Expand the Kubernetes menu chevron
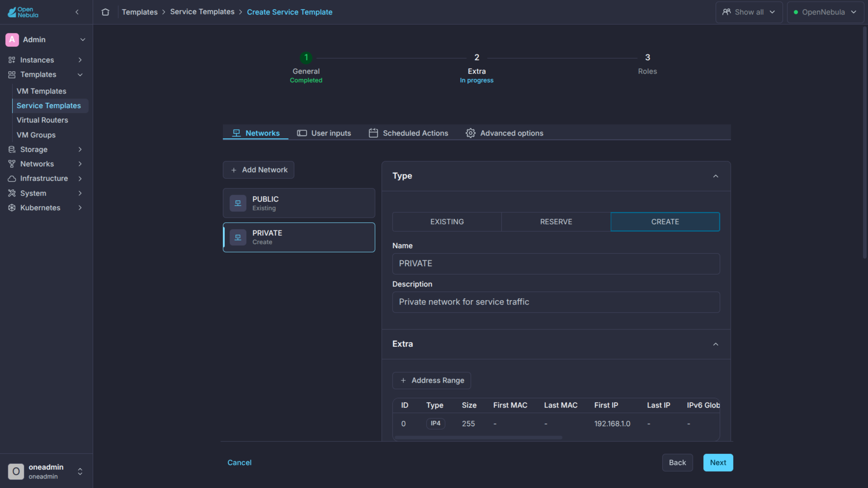 [80, 208]
